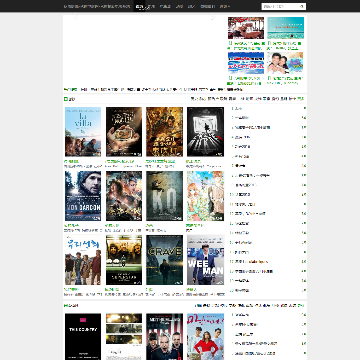Image resolution: width=360 pixels, height=360 pixels.
Task: Open the "La villa" movie poster
Action: tap(83, 132)
